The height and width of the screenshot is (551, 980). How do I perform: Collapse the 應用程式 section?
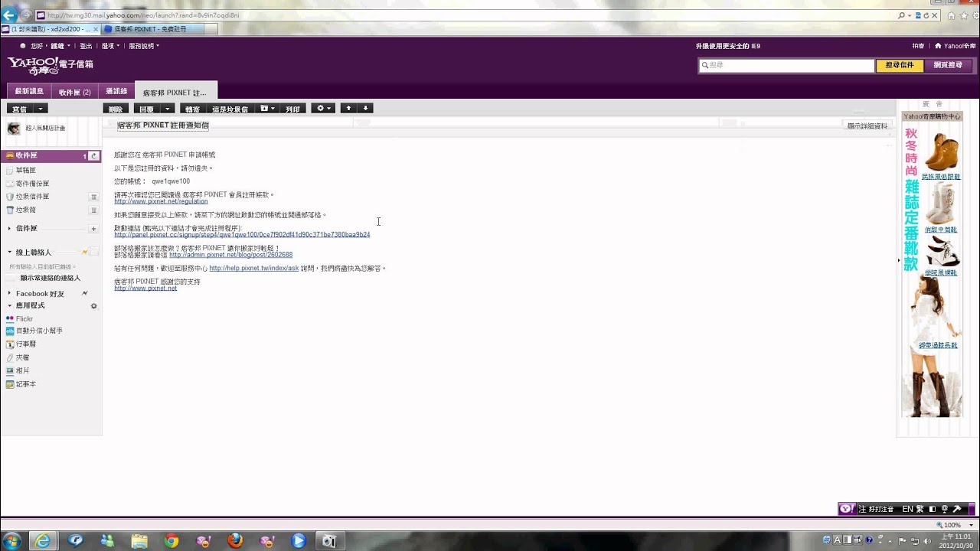click(9, 305)
